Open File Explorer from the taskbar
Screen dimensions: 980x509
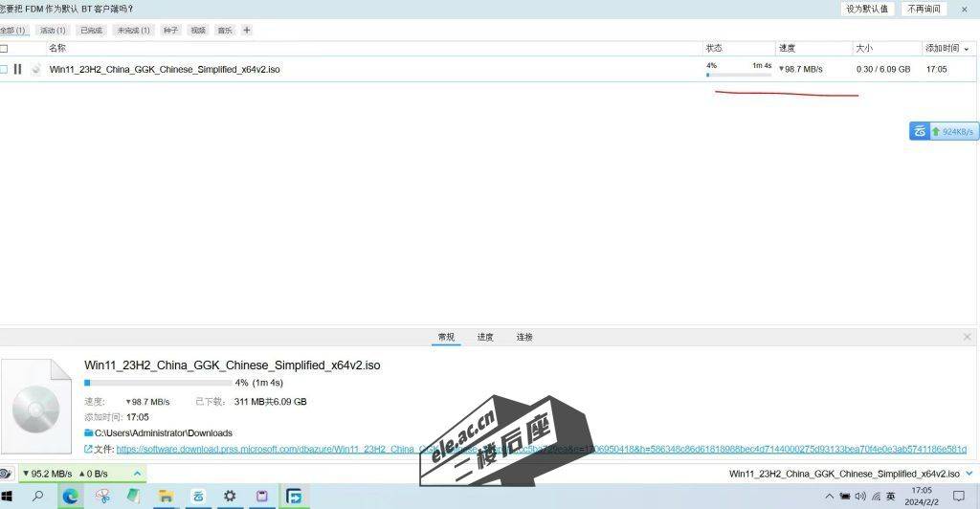[166, 496]
